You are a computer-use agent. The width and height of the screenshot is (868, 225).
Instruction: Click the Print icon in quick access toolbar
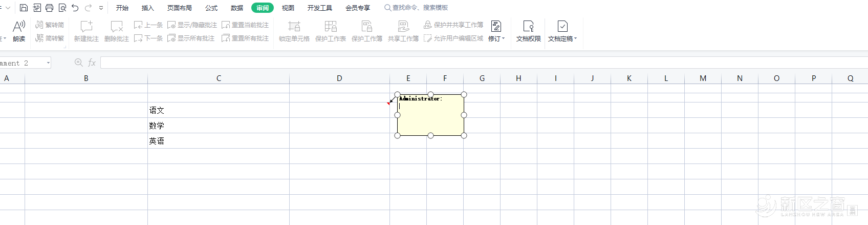click(x=49, y=8)
